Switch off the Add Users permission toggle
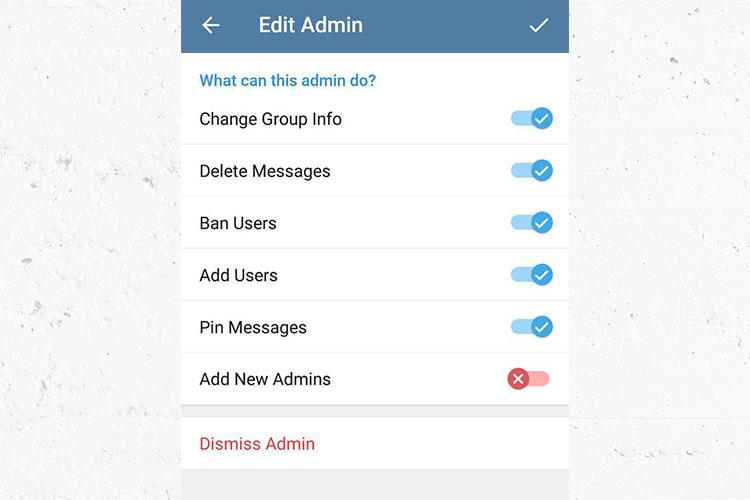The height and width of the screenshot is (500, 750). click(x=531, y=275)
